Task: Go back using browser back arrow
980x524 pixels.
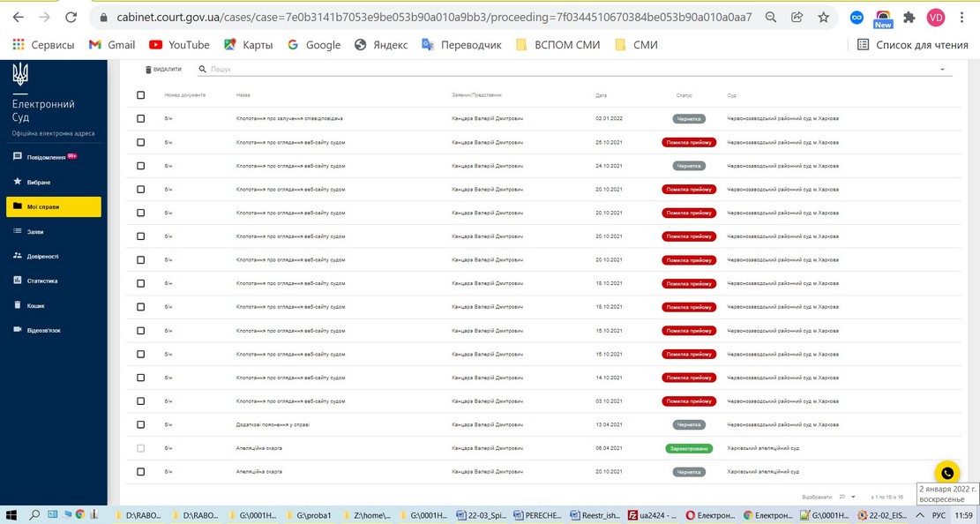Action: click(19, 18)
